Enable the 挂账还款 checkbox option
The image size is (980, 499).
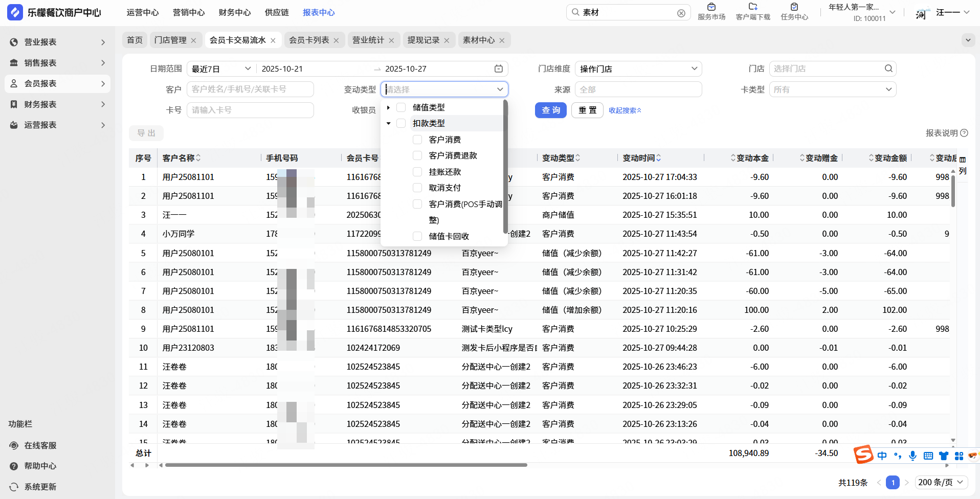pos(417,172)
